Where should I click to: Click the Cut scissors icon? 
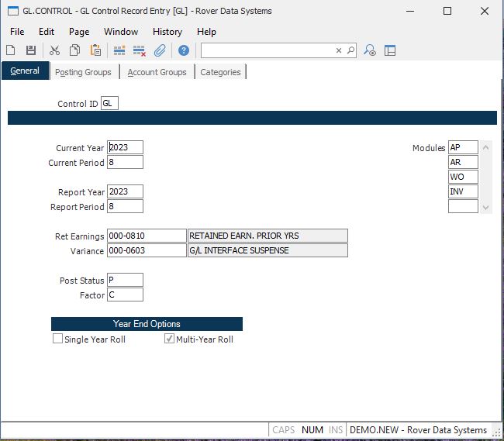tap(54, 50)
